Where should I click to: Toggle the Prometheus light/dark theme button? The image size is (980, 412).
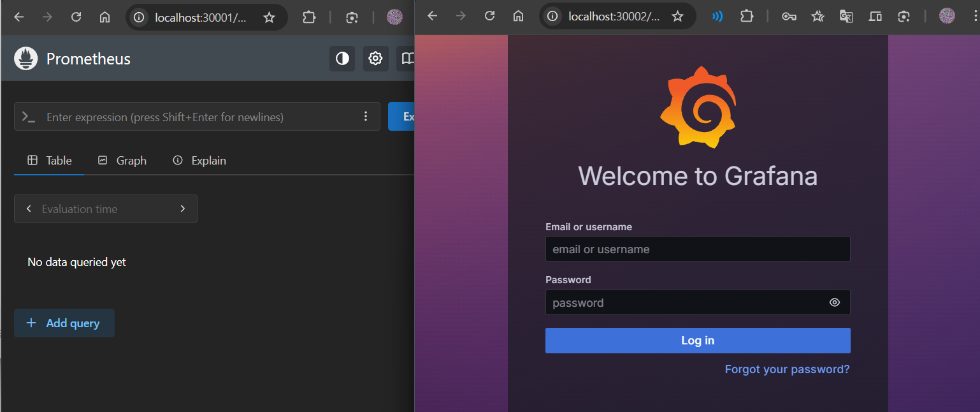pyautogui.click(x=342, y=59)
